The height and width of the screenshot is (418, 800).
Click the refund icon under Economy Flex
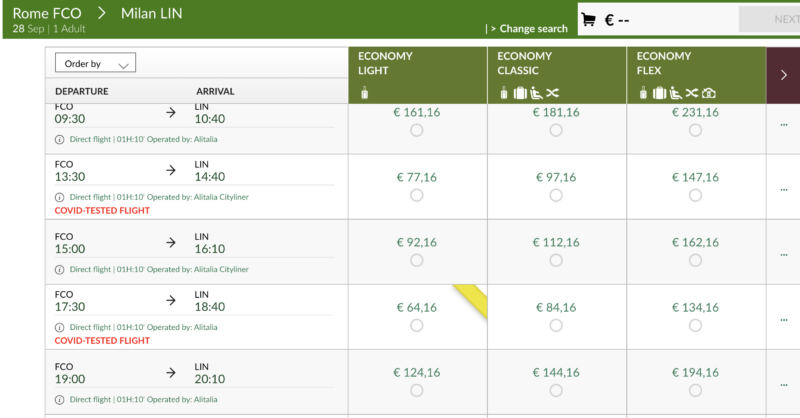[708, 93]
